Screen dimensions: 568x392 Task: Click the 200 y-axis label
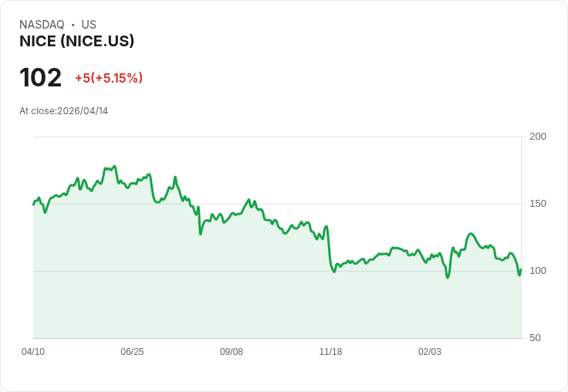coord(538,137)
